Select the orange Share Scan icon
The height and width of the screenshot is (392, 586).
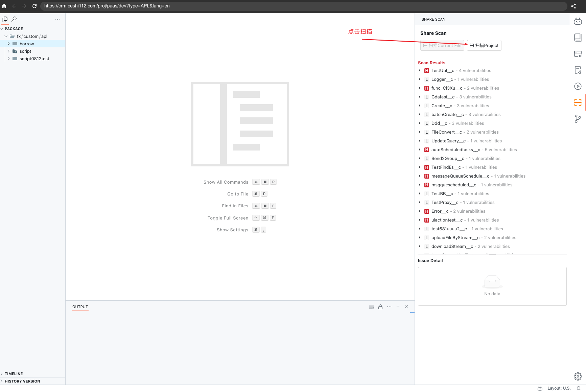pos(578,102)
